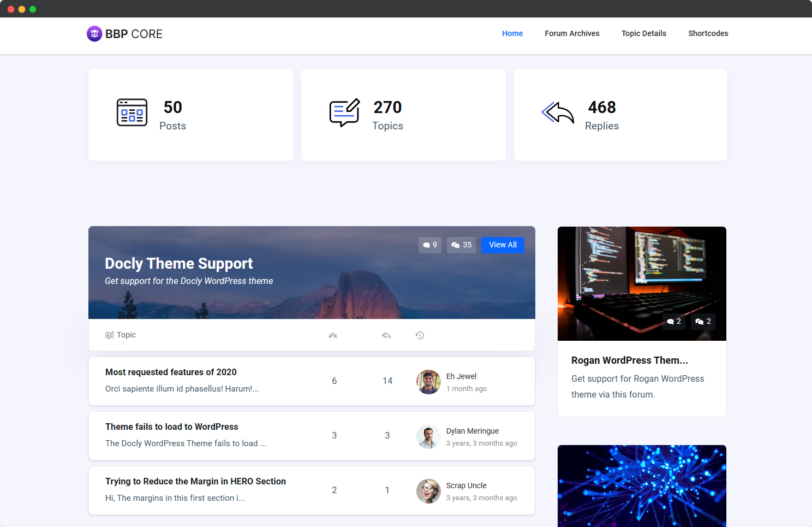The image size is (812, 527).
Task: Click the reply count badge showing 35
Action: pyautogui.click(x=461, y=245)
